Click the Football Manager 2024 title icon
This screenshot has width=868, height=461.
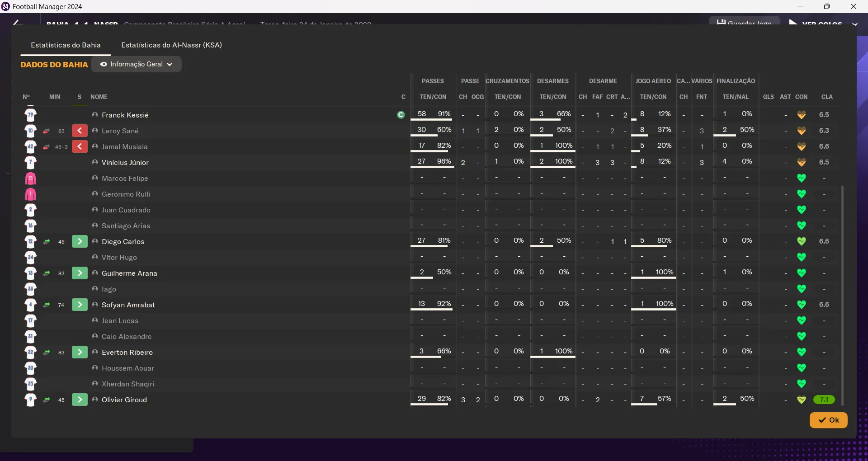click(x=5, y=6)
